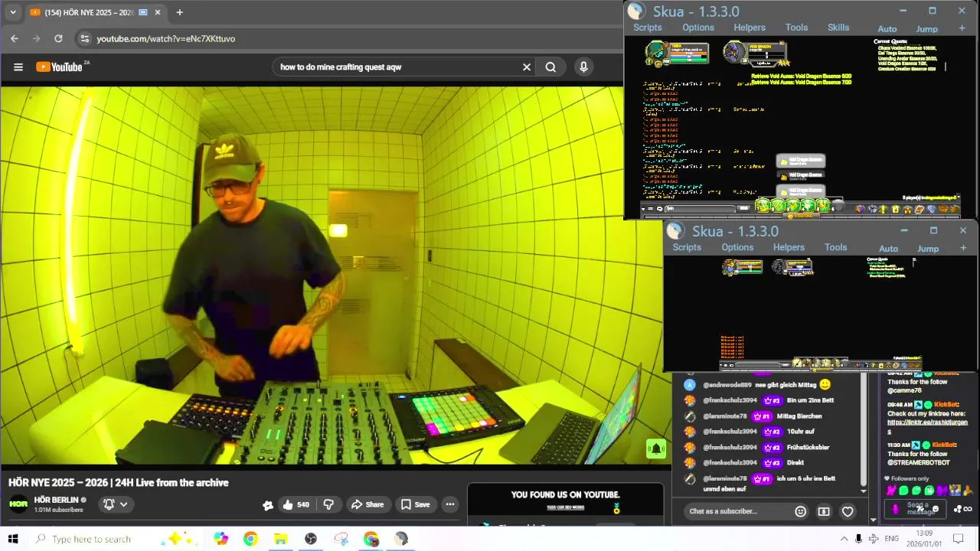Open notification bell dropdown for HÖR BERLIN
This screenshot has width=980, height=551.
[x=116, y=504]
